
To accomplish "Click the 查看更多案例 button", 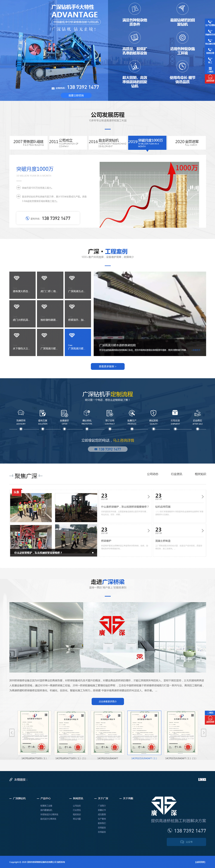I will (x=108, y=366).
